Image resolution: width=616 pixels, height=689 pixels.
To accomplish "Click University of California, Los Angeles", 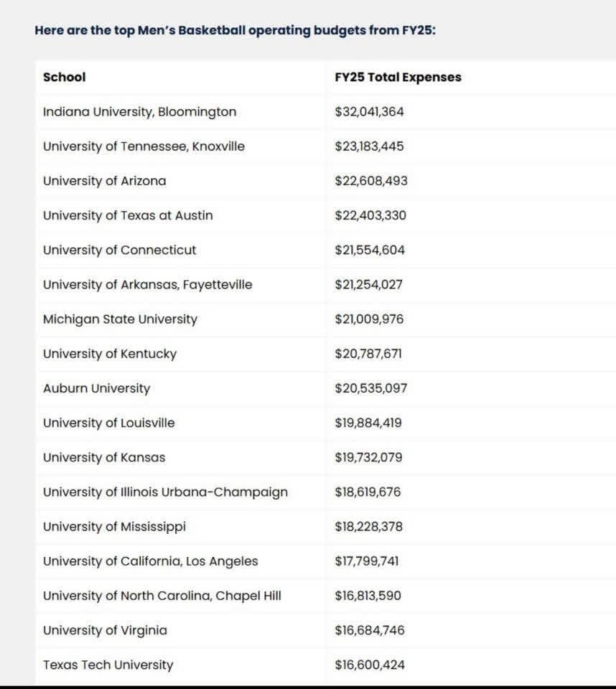I will [150, 561].
